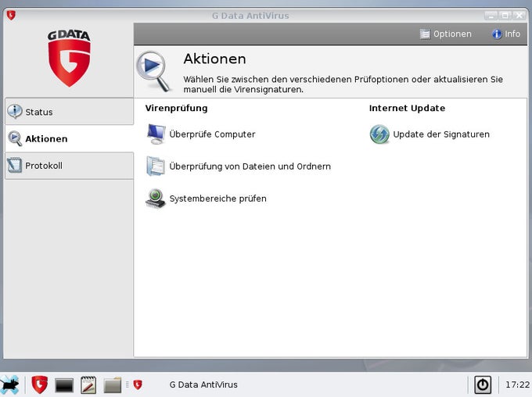Click the Internet Update heading

click(x=407, y=108)
